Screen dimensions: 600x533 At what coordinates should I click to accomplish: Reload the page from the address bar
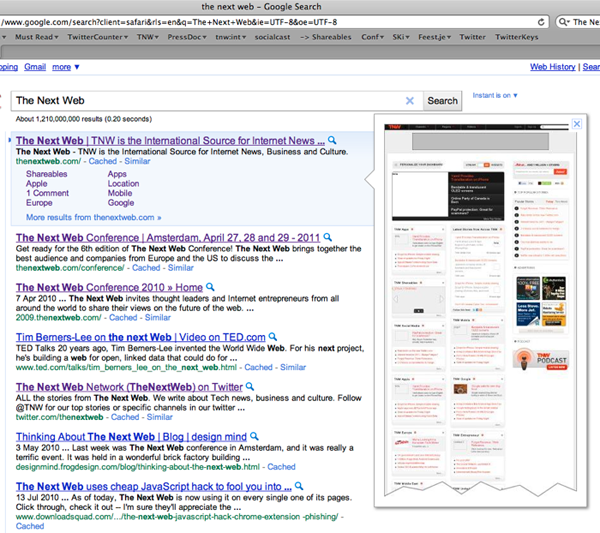[x=541, y=22]
